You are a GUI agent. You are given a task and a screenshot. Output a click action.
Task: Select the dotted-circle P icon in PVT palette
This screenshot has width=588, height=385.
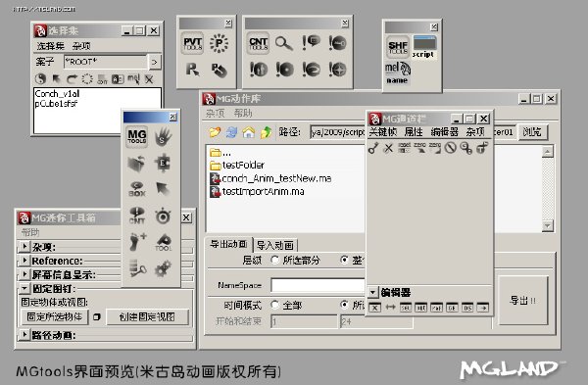[219, 43]
